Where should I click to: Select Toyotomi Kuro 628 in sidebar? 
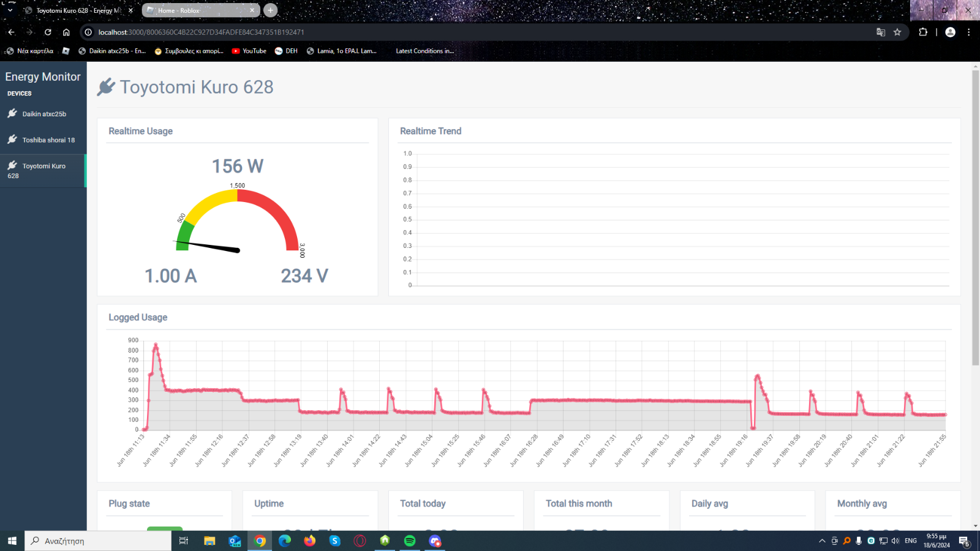point(43,170)
